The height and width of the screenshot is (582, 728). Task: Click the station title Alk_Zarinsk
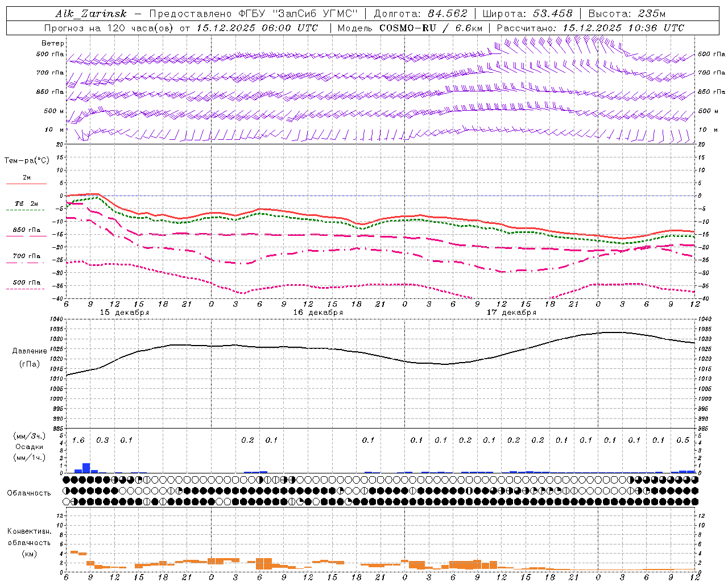click(x=91, y=14)
